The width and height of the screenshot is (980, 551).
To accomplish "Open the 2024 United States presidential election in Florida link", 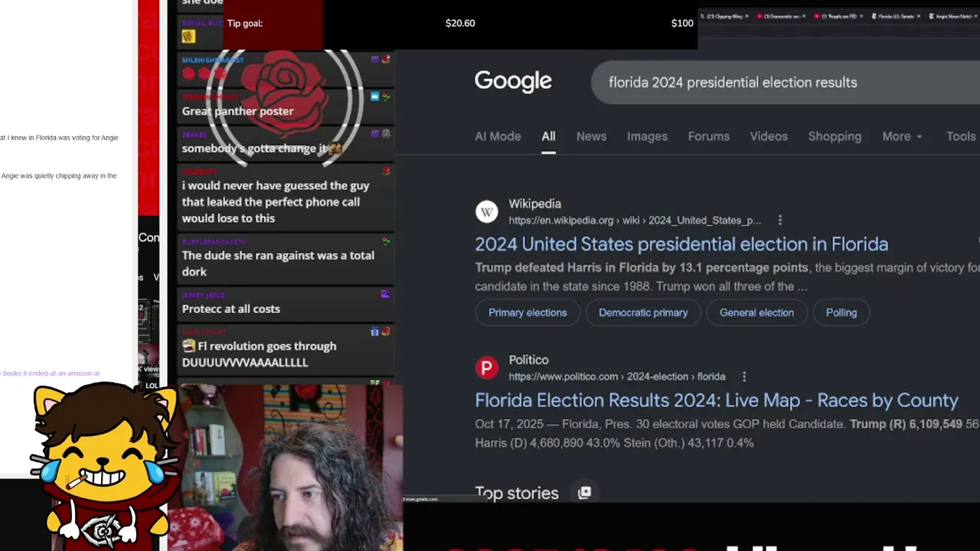I will (x=681, y=244).
